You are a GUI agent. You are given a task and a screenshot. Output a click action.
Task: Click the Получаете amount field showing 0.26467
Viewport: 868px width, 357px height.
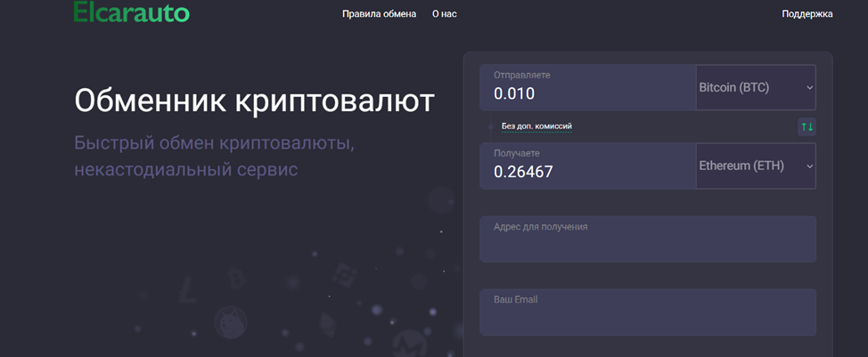pyautogui.click(x=587, y=166)
